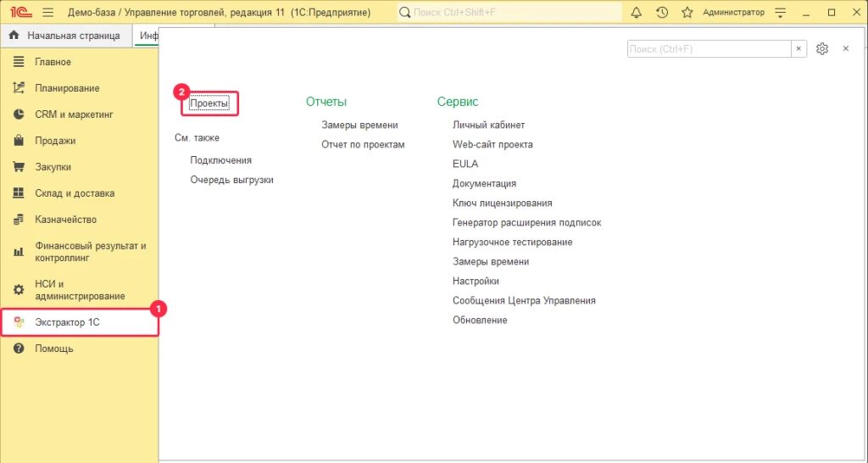This screenshot has height=463, width=868.
Task: Open CRM и маркетинг section
Action: click(74, 114)
